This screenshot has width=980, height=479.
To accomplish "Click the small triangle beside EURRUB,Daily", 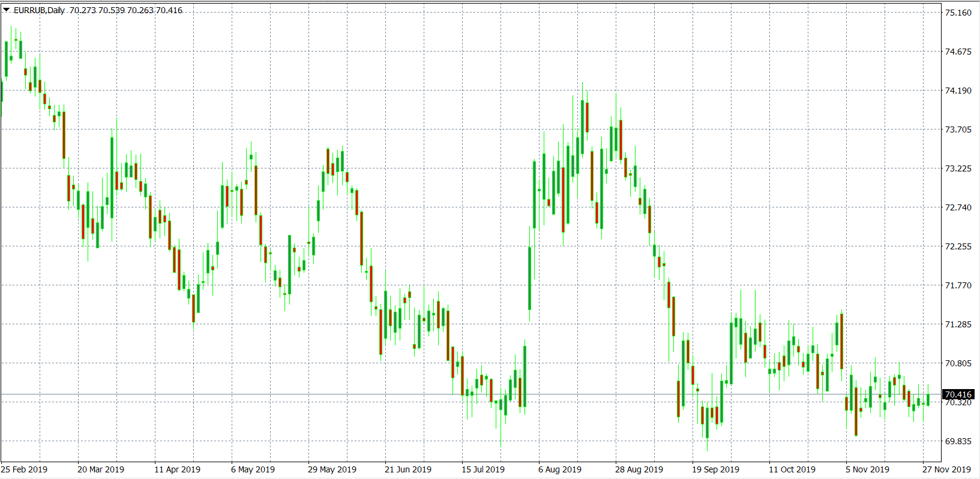I will click(x=6, y=10).
